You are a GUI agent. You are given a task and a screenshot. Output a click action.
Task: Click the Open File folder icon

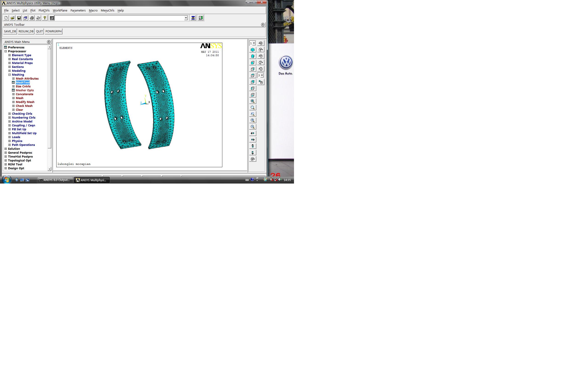(x=12, y=18)
